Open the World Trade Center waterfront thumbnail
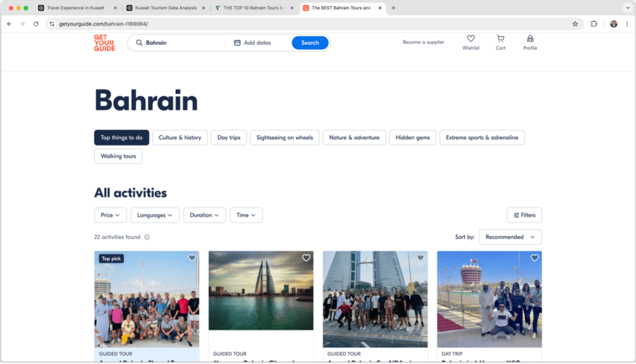The width and height of the screenshot is (636, 364). click(261, 291)
